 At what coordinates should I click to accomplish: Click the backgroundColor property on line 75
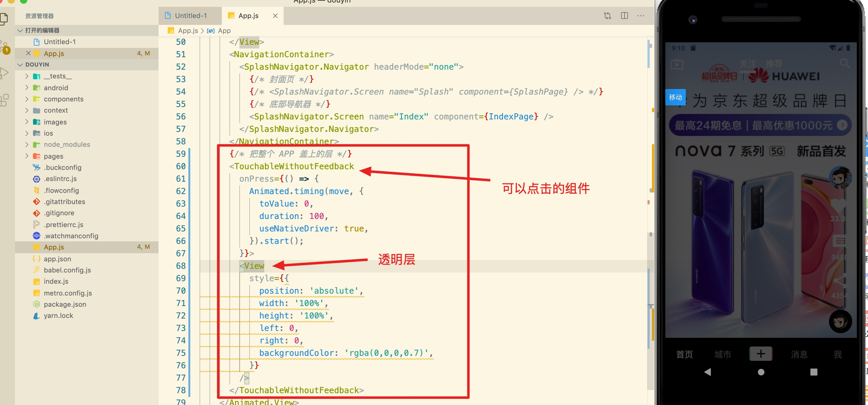(297, 353)
